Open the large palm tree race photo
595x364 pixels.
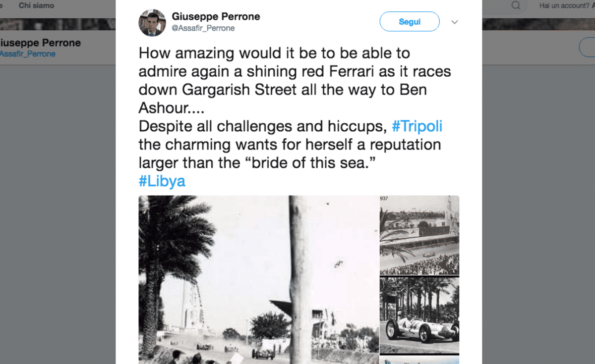[x=258, y=280]
